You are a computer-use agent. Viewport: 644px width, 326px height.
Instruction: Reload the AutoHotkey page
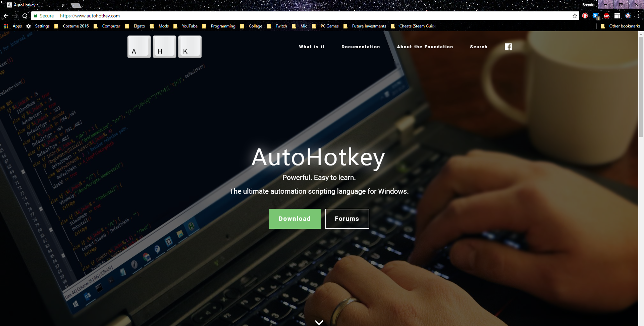25,16
